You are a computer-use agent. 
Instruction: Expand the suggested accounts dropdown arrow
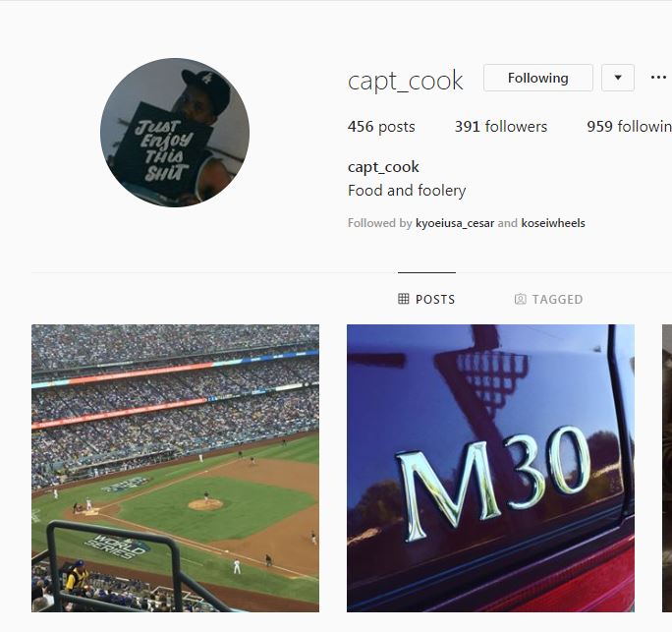(618, 78)
